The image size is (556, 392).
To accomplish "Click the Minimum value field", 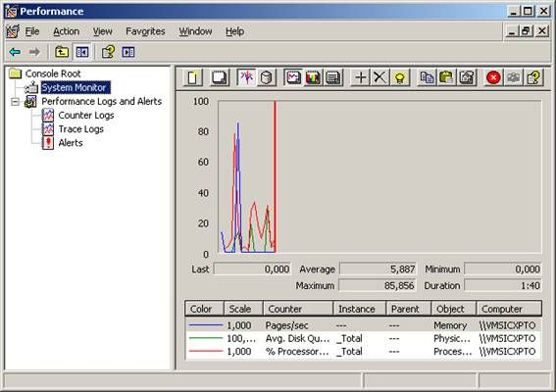I will 503,269.
